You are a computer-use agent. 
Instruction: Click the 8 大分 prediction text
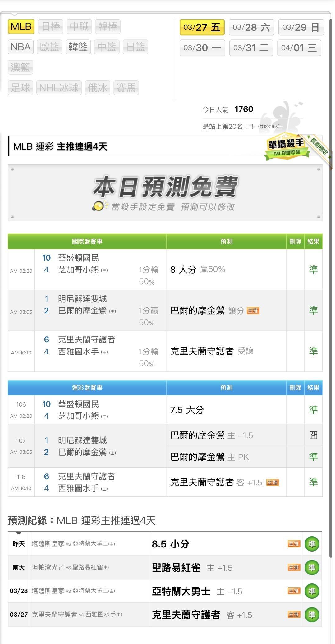pos(183,269)
